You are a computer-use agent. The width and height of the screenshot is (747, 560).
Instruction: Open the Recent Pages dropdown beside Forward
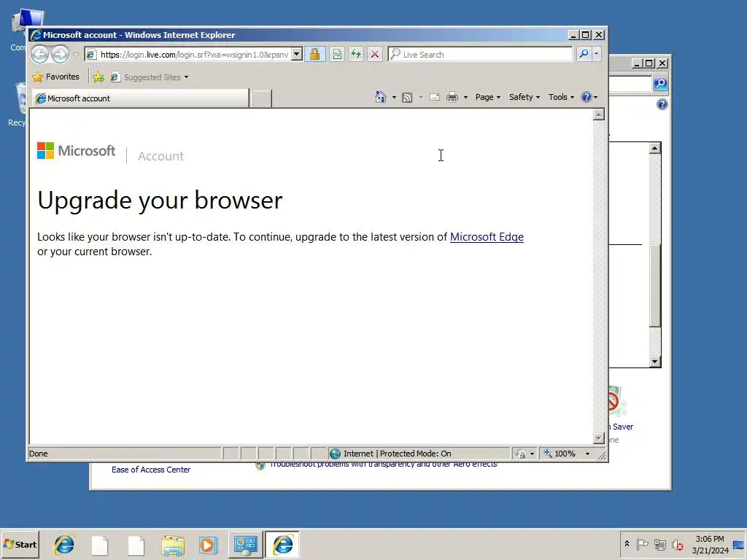(76, 55)
